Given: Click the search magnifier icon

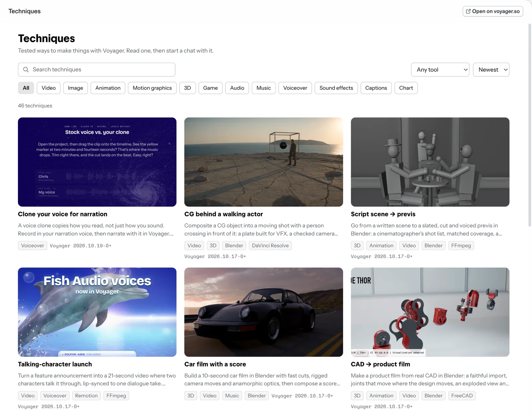Looking at the screenshot, I should [26, 69].
